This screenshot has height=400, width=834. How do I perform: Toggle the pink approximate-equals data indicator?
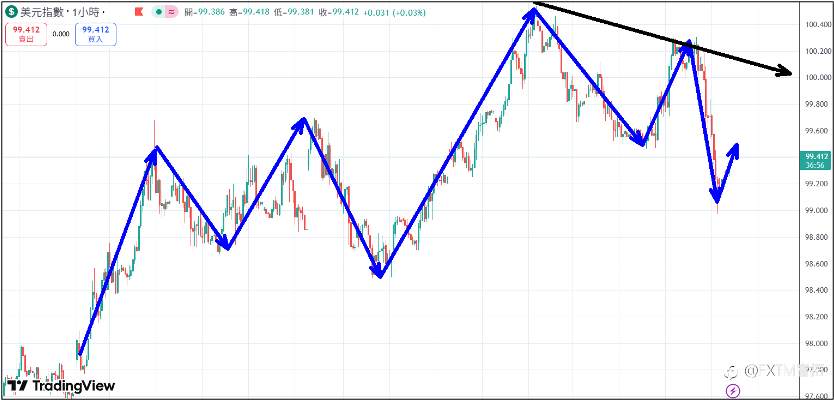click(x=172, y=12)
